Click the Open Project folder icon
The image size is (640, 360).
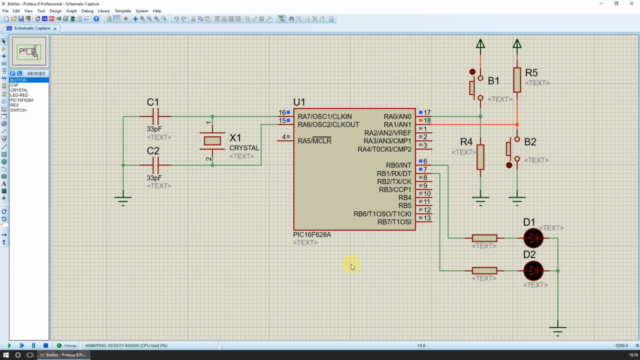coord(14,19)
